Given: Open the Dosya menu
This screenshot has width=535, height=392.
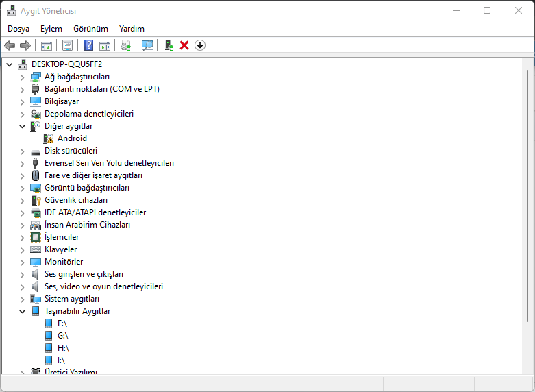Looking at the screenshot, I should point(18,29).
